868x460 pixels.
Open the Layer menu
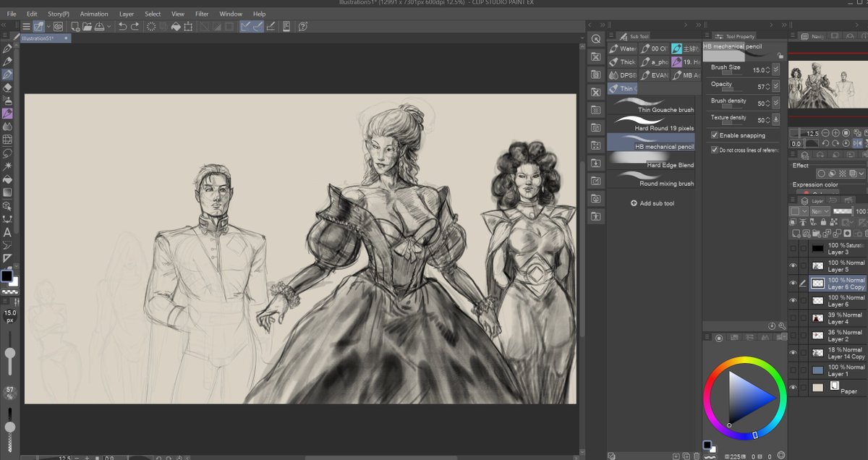click(127, 14)
